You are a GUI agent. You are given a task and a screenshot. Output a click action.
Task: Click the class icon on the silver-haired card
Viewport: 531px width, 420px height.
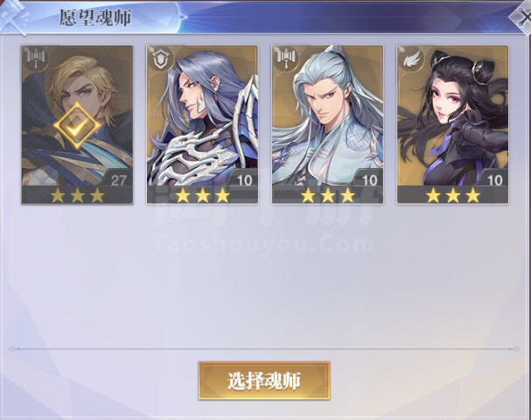[x=286, y=58]
